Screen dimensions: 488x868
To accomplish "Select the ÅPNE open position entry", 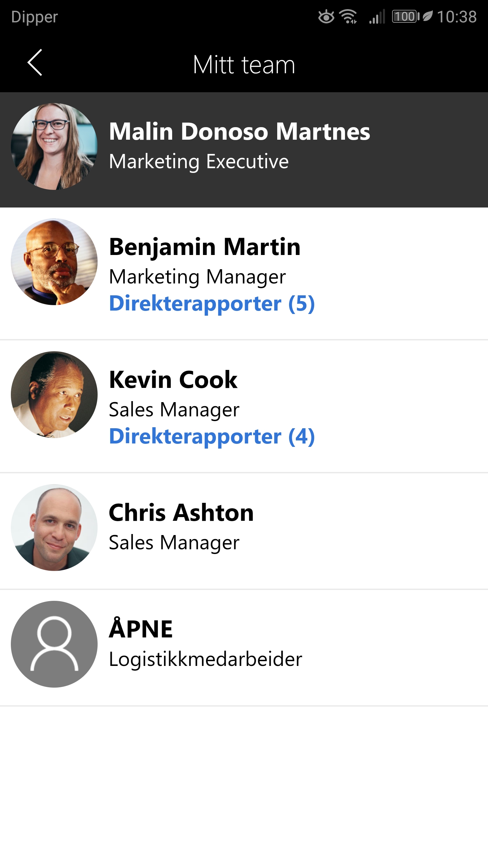I will coord(141,629).
